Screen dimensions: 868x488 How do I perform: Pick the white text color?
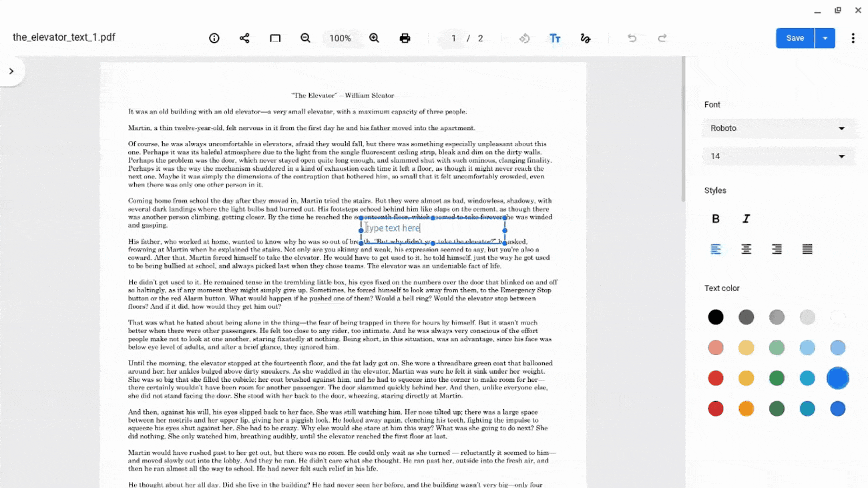click(x=838, y=317)
